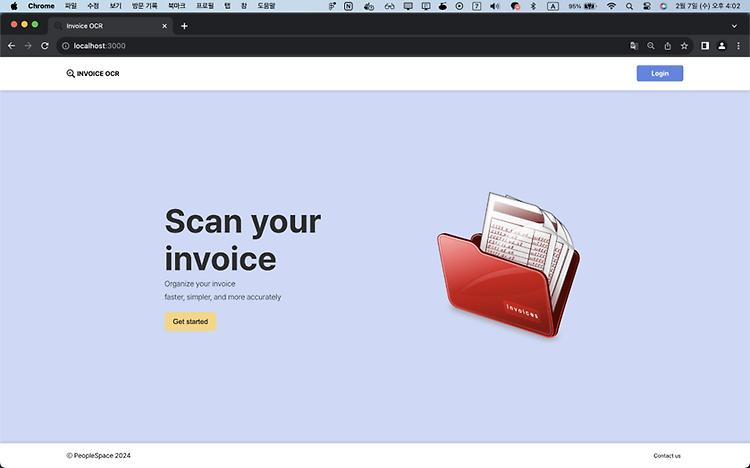Image resolution: width=750 pixels, height=468 pixels.
Task: Click the Siri icon in menu bar
Action: pos(663,6)
